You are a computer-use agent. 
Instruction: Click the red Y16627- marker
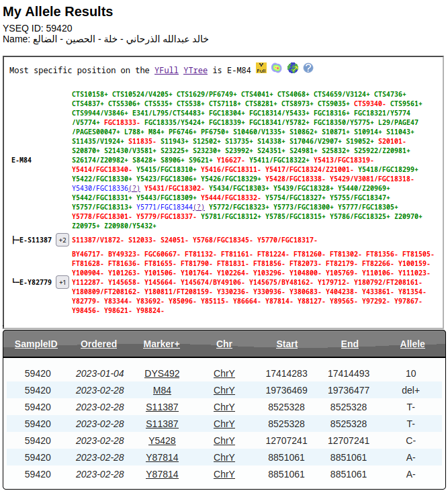pyautogui.click(x=231, y=160)
